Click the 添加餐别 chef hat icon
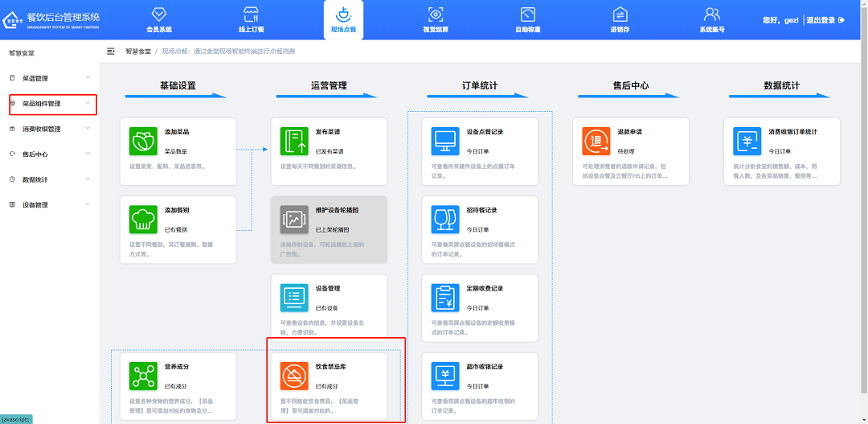The image size is (868, 424). pos(143,219)
